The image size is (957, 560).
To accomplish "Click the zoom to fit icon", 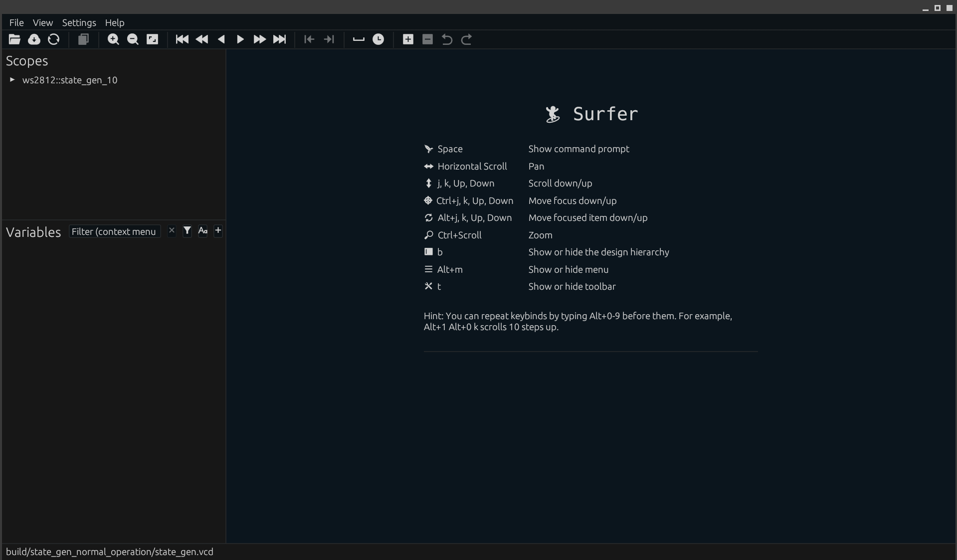I will pyautogui.click(x=152, y=39).
